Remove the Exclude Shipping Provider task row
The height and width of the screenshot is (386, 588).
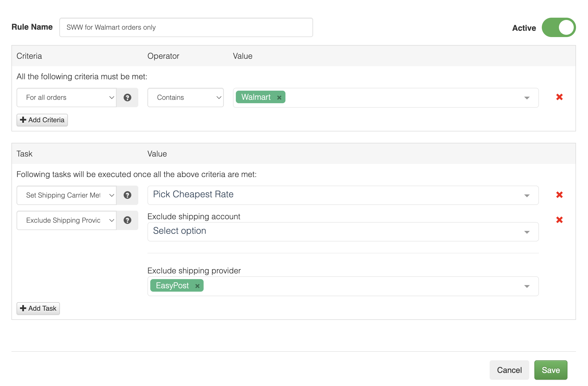pos(559,220)
